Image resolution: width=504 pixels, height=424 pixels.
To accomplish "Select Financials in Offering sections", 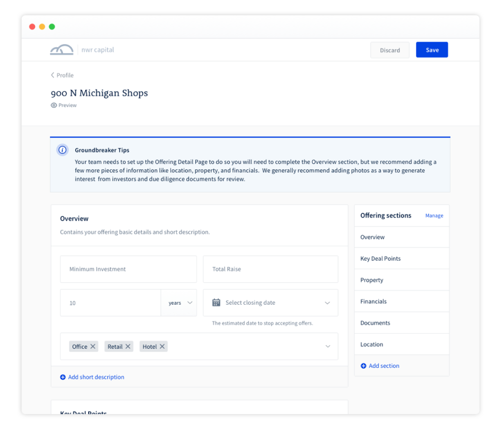I will point(373,301).
